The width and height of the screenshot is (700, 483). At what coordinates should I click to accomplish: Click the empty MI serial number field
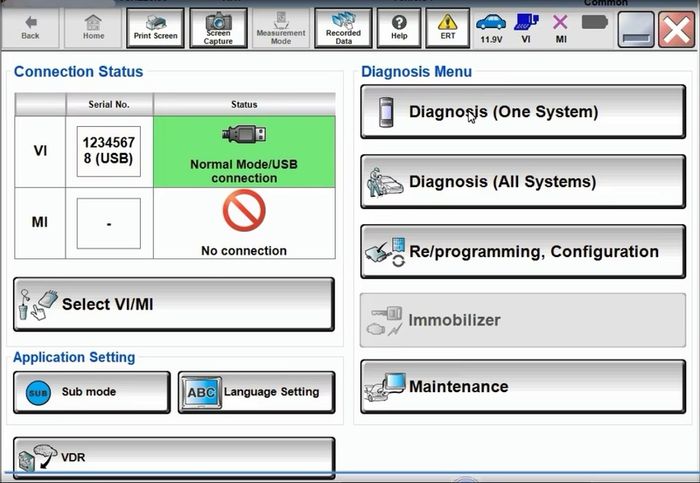pyautogui.click(x=108, y=223)
